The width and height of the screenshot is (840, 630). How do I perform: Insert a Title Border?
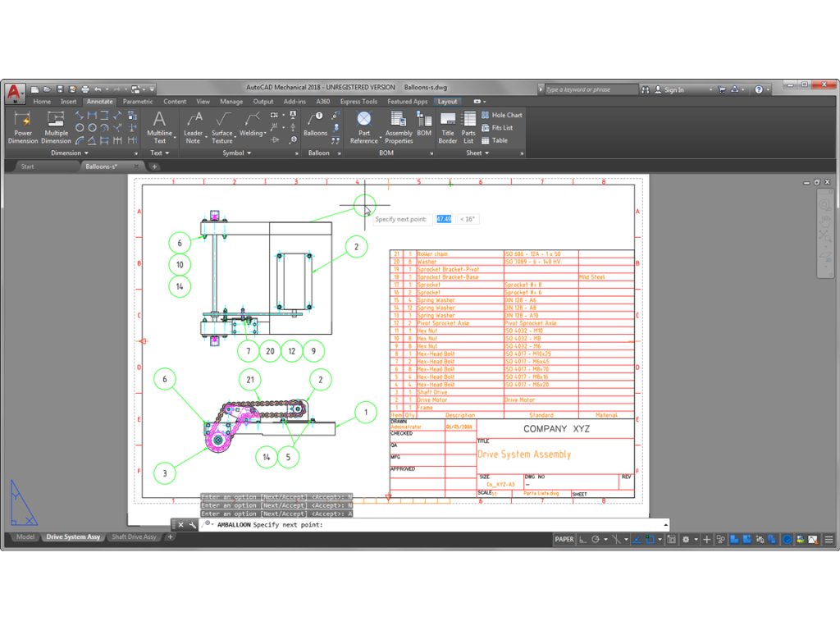[x=447, y=127]
